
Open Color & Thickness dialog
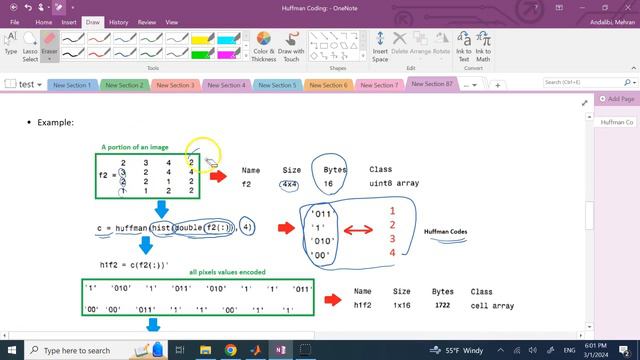click(264, 47)
